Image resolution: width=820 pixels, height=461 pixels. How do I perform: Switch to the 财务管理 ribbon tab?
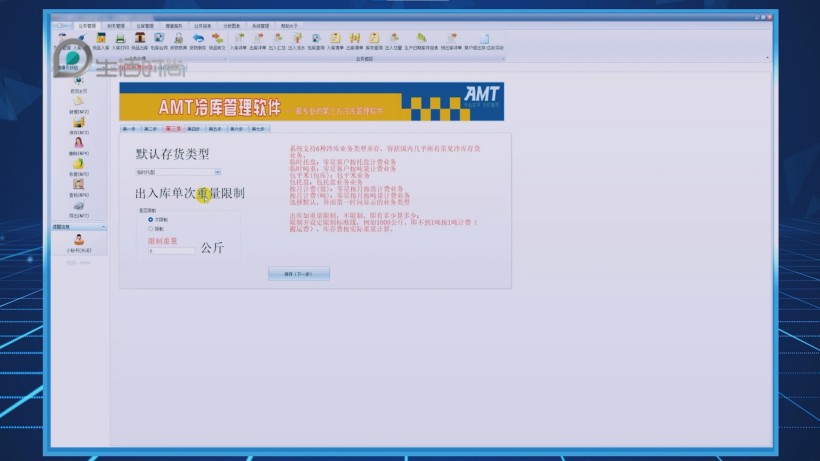(x=116, y=26)
